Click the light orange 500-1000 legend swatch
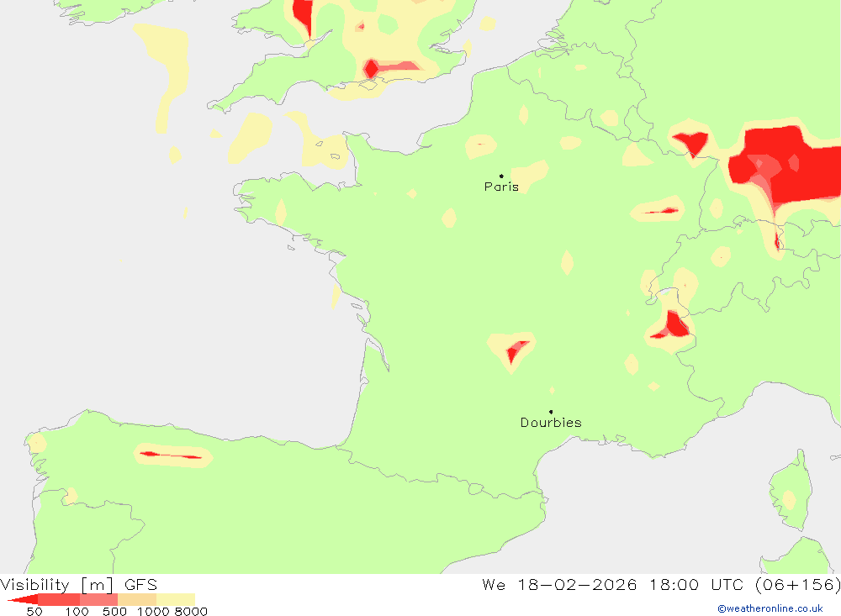This screenshot has height=616, width=841. 137,599
